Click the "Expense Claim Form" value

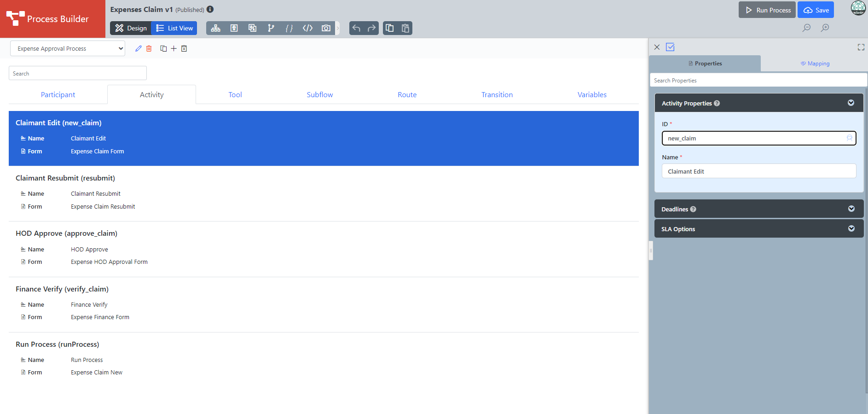click(x=98, y=152)
